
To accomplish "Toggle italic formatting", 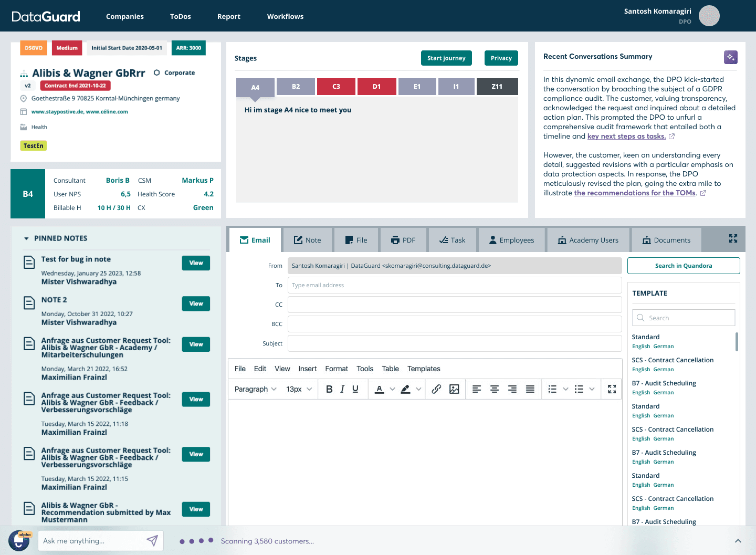I will [x=342, y=389].
